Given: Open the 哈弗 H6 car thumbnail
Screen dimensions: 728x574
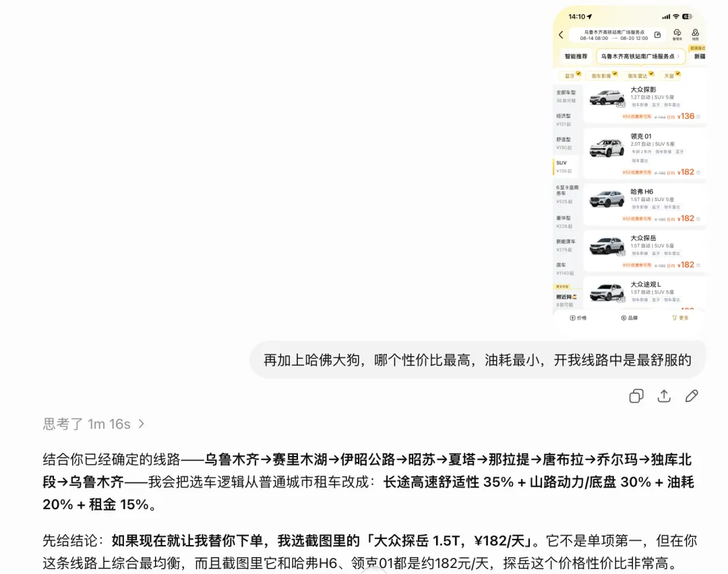Looking at the screenshot, I should pyautogui.click(x=607, y=199).
